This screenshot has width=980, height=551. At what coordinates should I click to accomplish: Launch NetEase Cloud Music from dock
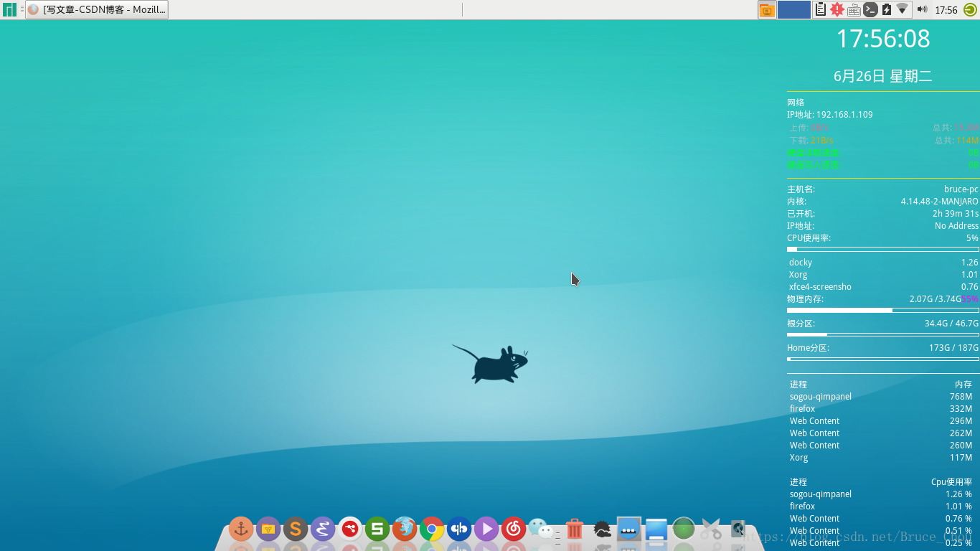point(514,529)
